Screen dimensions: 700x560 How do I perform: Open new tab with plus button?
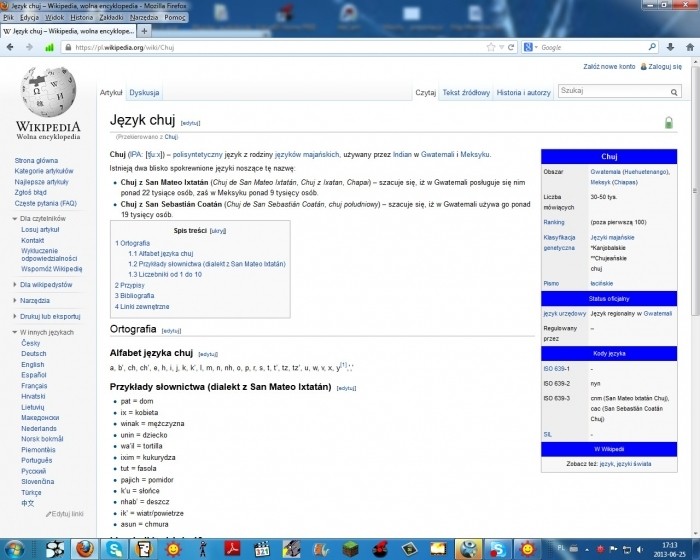146,31
